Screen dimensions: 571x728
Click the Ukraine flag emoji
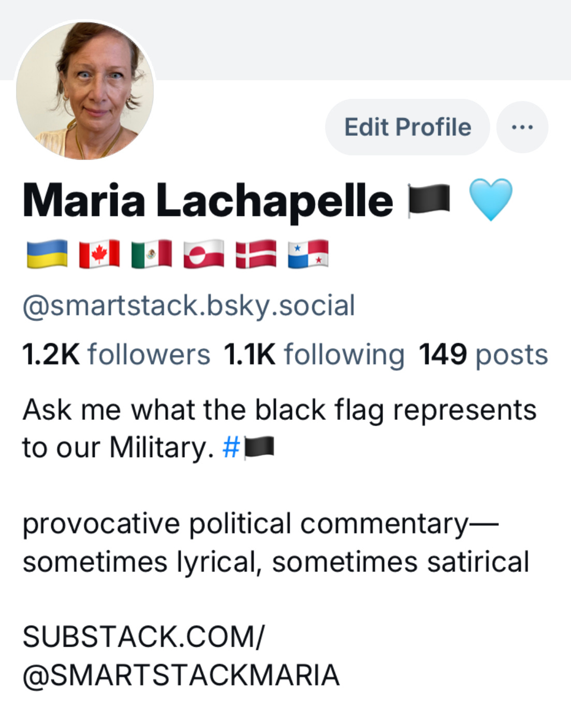click(x=47, y=254)
